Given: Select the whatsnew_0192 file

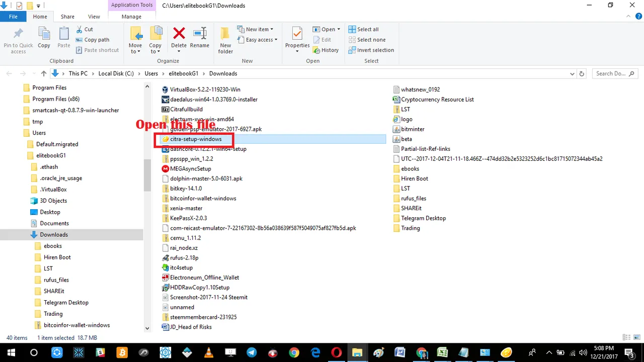Looking at the screenshot, I should (420, 89).
